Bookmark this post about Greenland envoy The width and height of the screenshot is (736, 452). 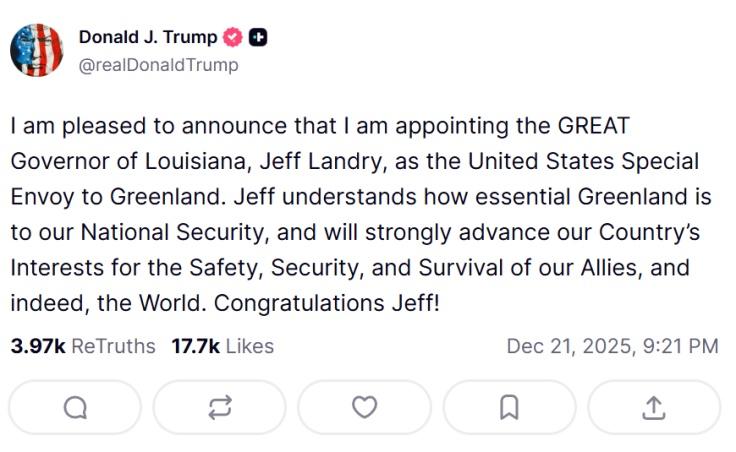[x=509, y=407]
